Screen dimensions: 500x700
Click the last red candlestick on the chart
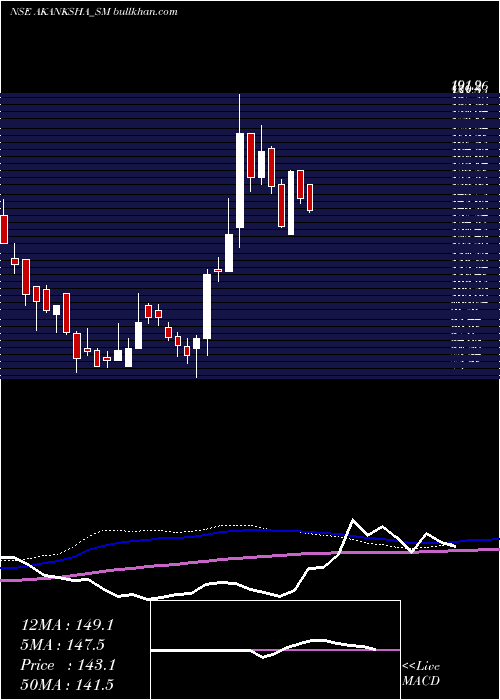tap(310, 197)
